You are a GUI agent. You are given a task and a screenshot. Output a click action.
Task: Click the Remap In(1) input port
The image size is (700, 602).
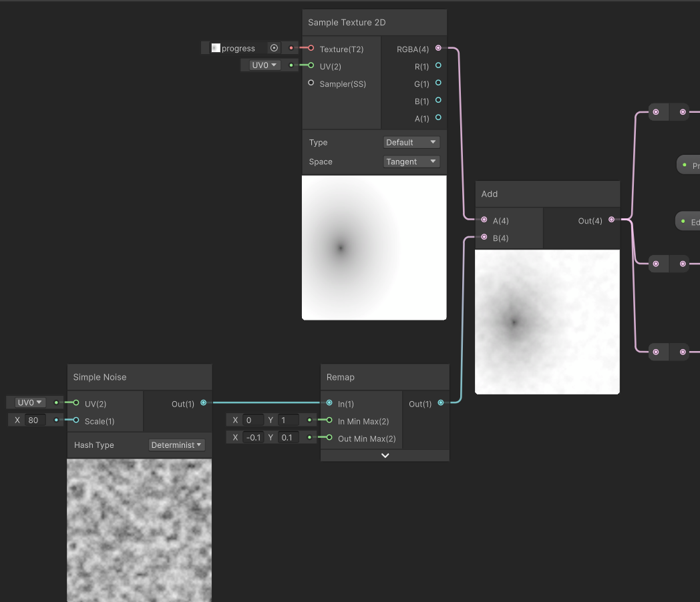[329, 402]
